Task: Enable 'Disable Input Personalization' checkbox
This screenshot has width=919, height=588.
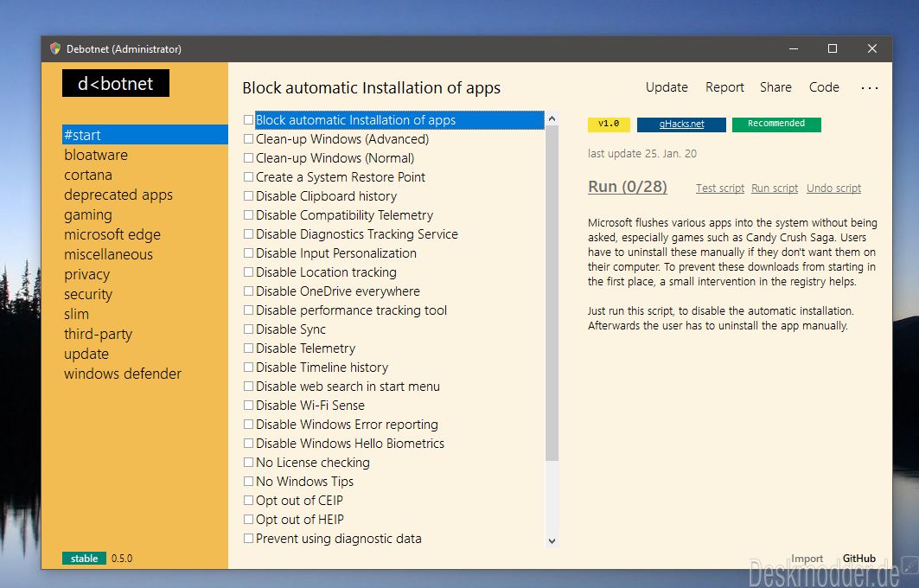Action: coord(248,253)
